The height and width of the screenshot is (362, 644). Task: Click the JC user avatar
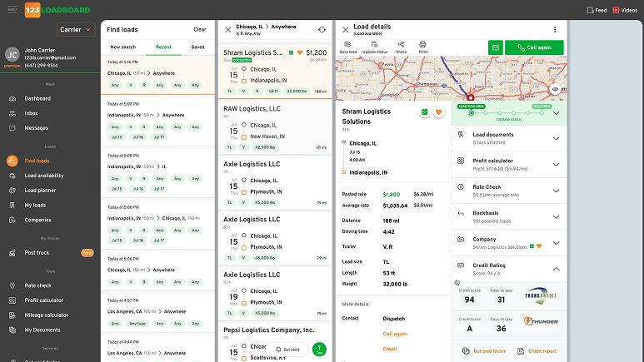coord(12,55)
